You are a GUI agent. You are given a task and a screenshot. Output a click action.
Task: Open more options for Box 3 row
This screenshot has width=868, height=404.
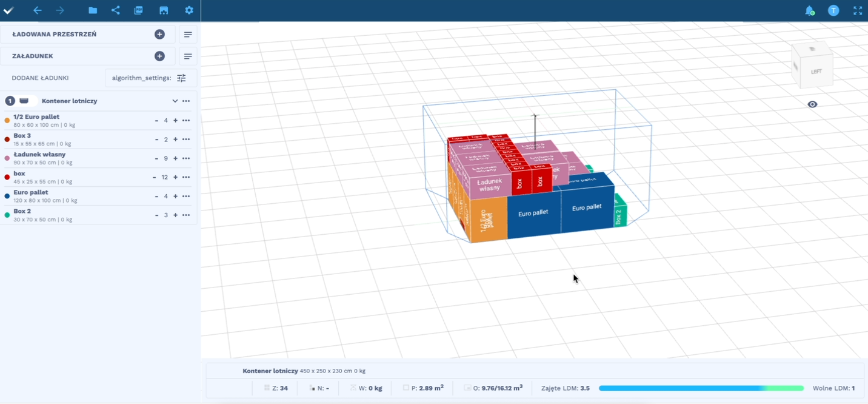tap(186, 140)
